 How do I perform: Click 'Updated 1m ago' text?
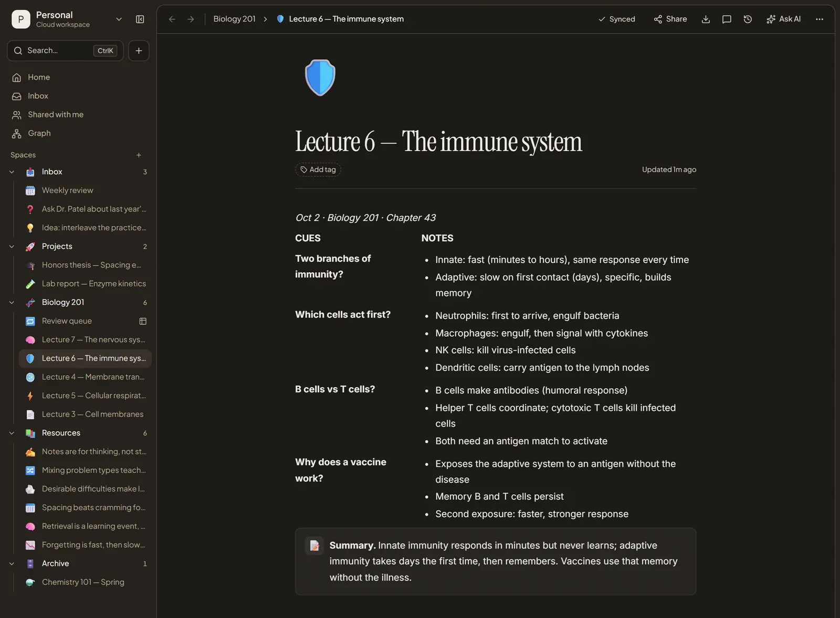tap(669, 170)
